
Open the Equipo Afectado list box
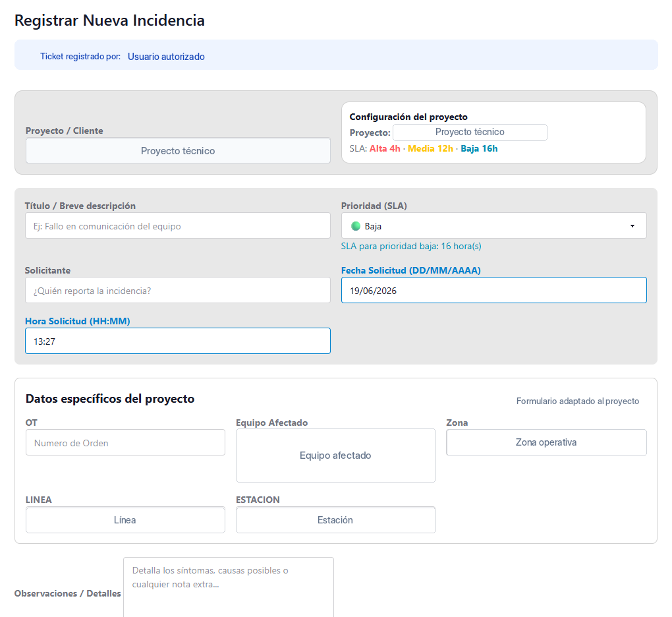click(335, 455)
